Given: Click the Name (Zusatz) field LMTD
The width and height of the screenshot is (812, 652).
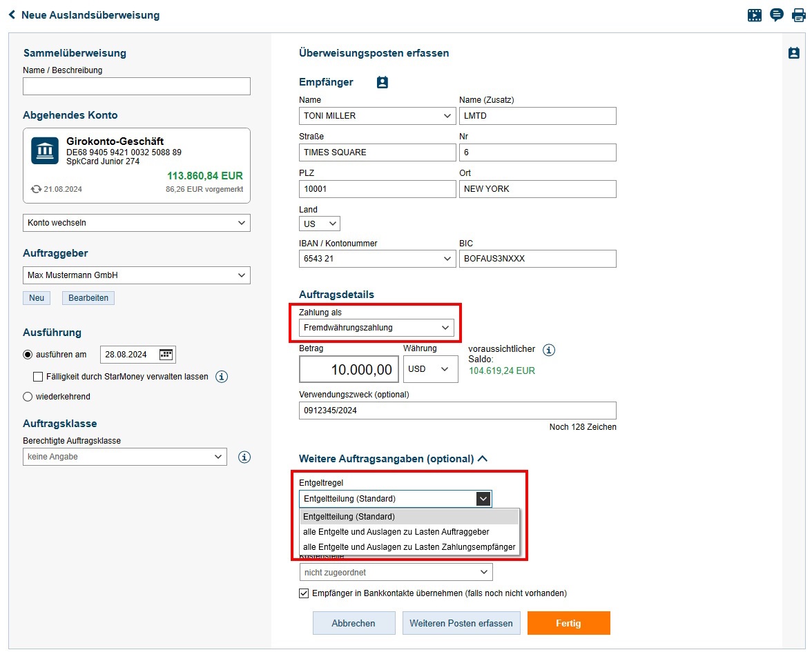Looking at the screenshot, I should click(538, 116).
